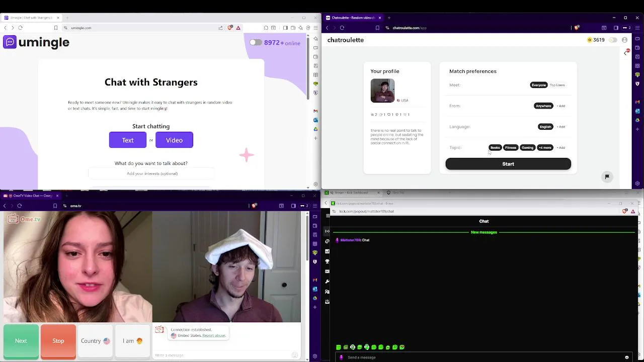Open Outlook in Chatroulette window sidebar

(637, 111)
